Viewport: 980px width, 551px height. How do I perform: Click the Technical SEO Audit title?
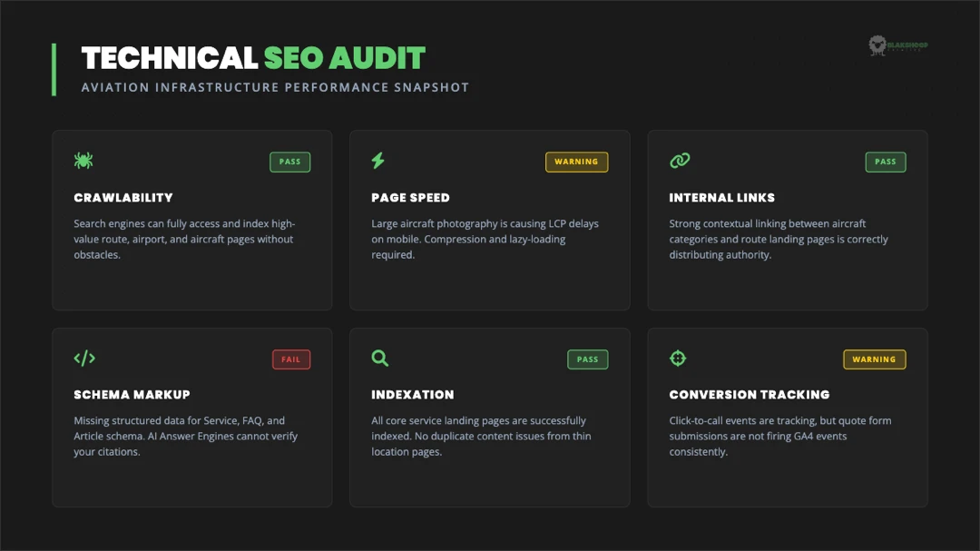tap(252, 57)
